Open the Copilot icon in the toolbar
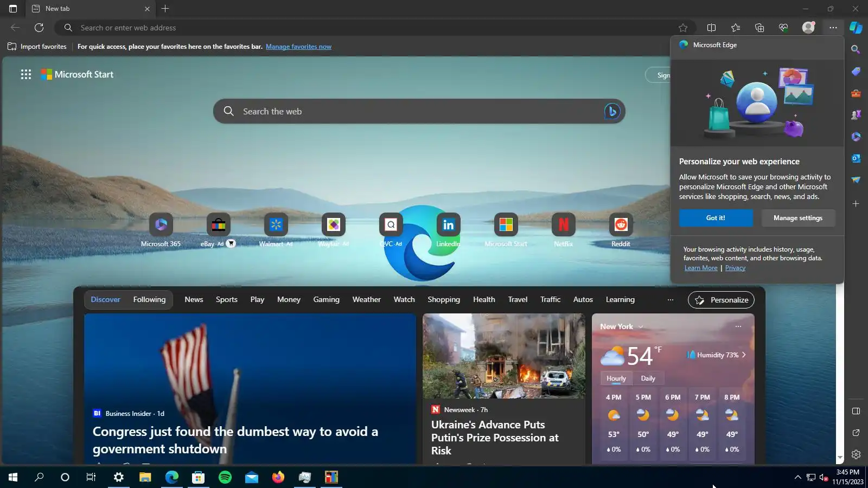Viewport: 868px width, 488px height. pos(856,28)
